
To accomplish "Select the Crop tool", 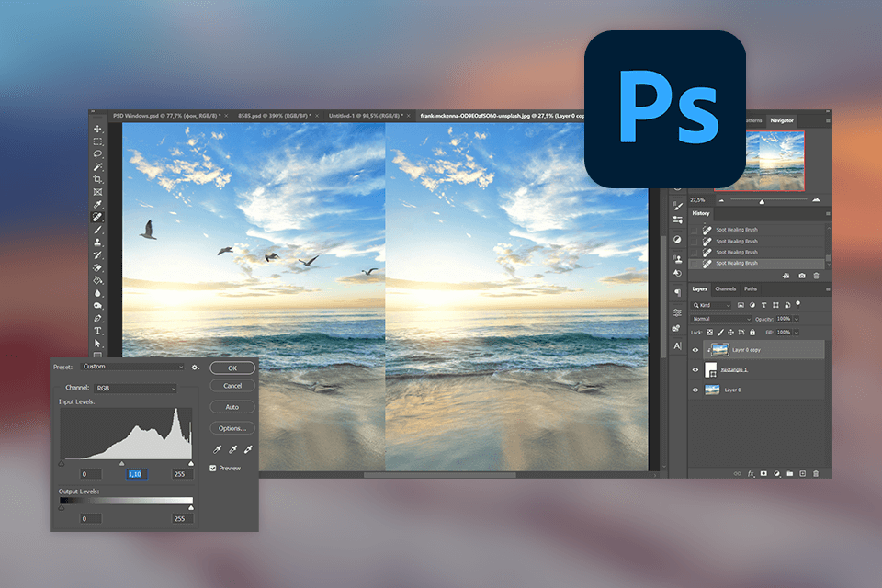I will [x=98, y=179].
